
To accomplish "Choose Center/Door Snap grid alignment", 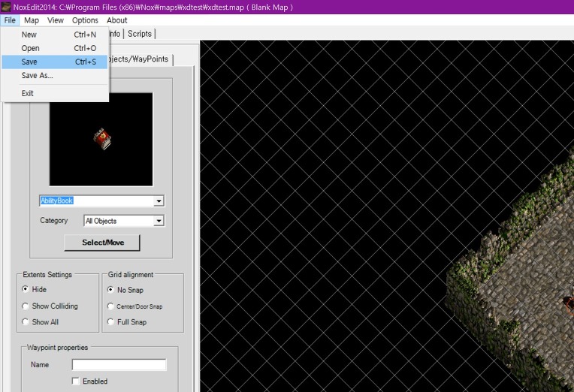I will 111,306.
